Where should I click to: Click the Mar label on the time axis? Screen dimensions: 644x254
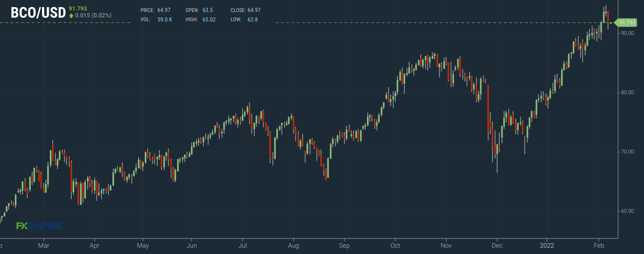(44, 246)
